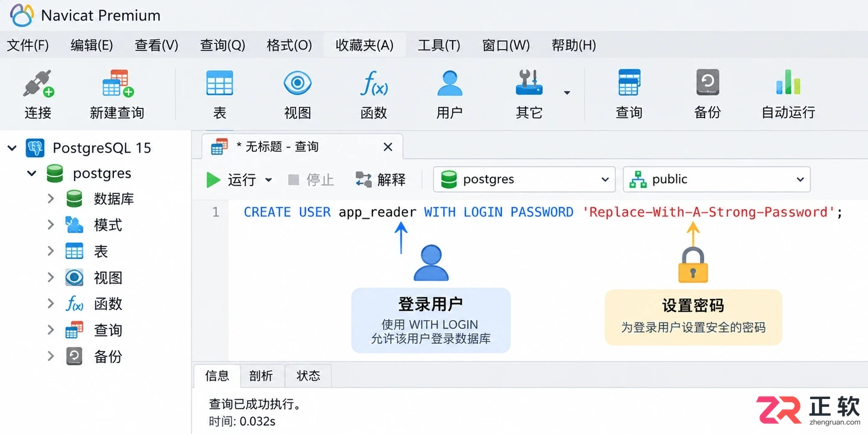Click line number 1 in editor gutter
Viewport: 868px width, 434px height.
[215, 212]
